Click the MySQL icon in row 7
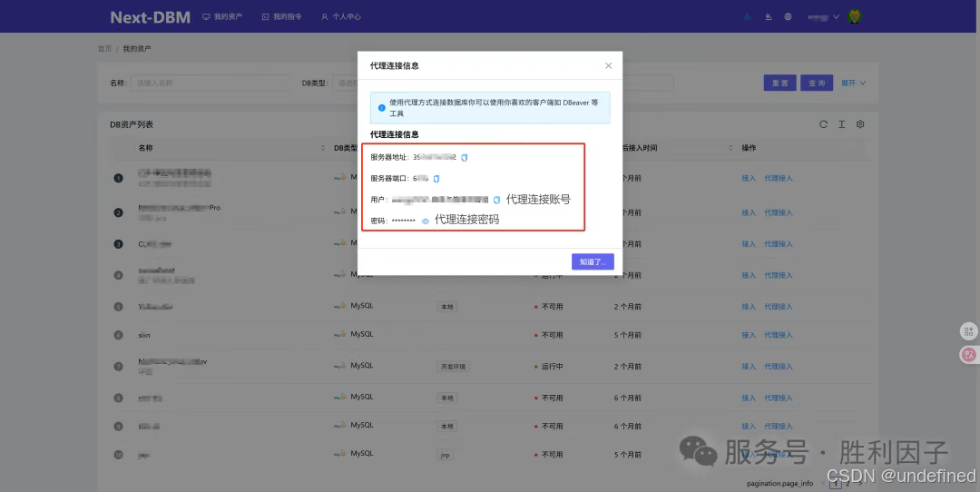The image size is (980, 492). tap(340, 365)
